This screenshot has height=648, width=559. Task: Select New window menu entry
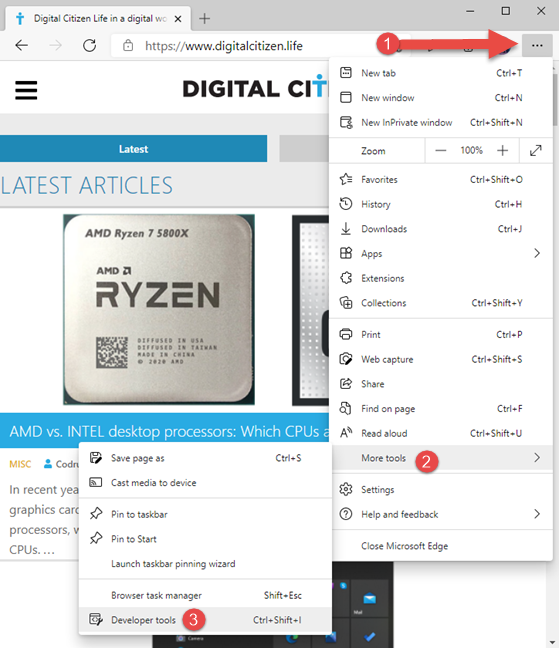point(441,98)
